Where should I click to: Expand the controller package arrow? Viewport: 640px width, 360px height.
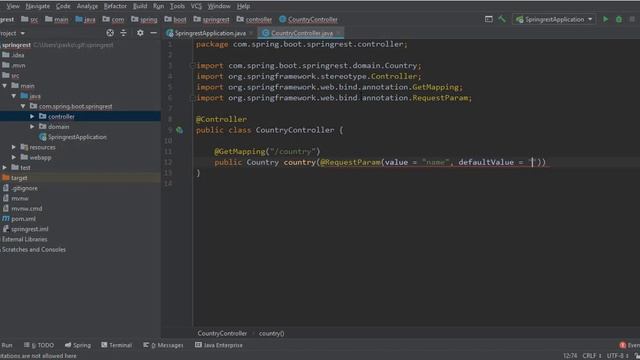coord(32,116)
